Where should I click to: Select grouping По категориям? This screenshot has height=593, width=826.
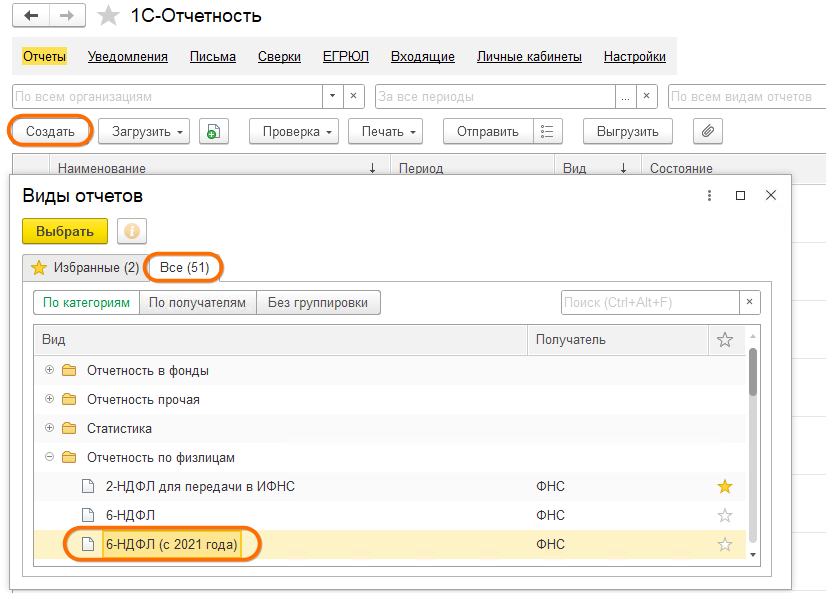86,303
